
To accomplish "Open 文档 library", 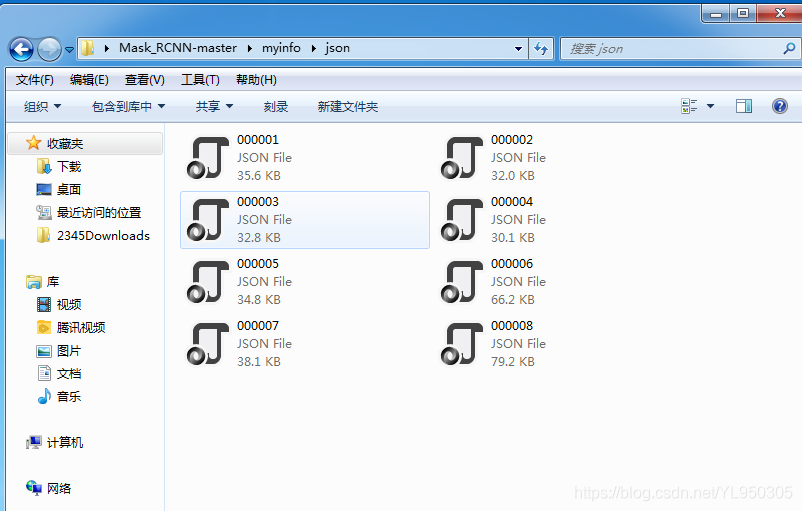I will tap(69, 373).
